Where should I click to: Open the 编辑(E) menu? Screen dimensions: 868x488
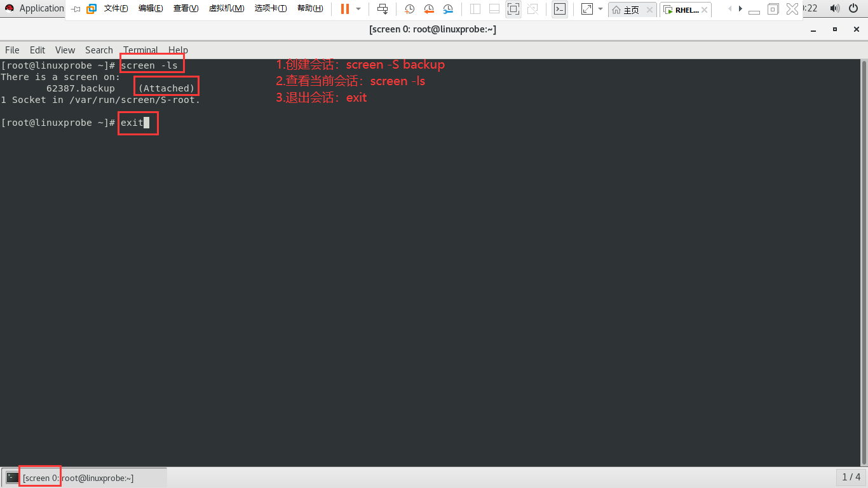tap(151, 8)
